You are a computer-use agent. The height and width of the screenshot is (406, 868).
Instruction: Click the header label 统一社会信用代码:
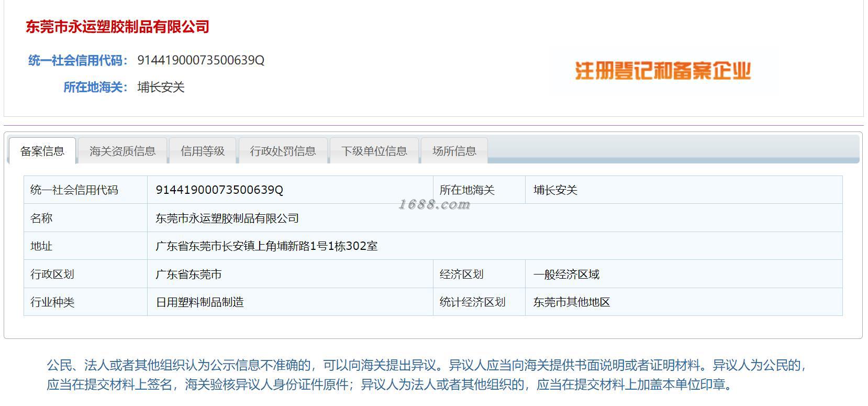[x=78, y=60]
